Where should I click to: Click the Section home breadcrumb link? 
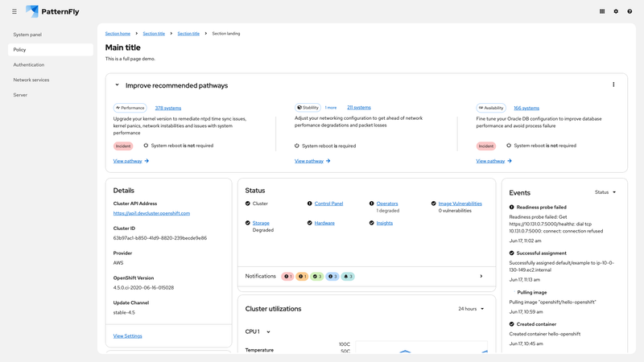pos(118,34)
